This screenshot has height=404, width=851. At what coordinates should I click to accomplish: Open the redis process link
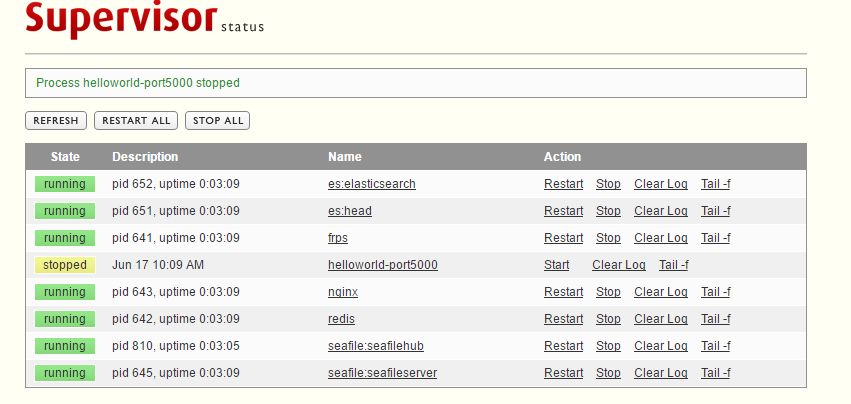click(341, 319)
